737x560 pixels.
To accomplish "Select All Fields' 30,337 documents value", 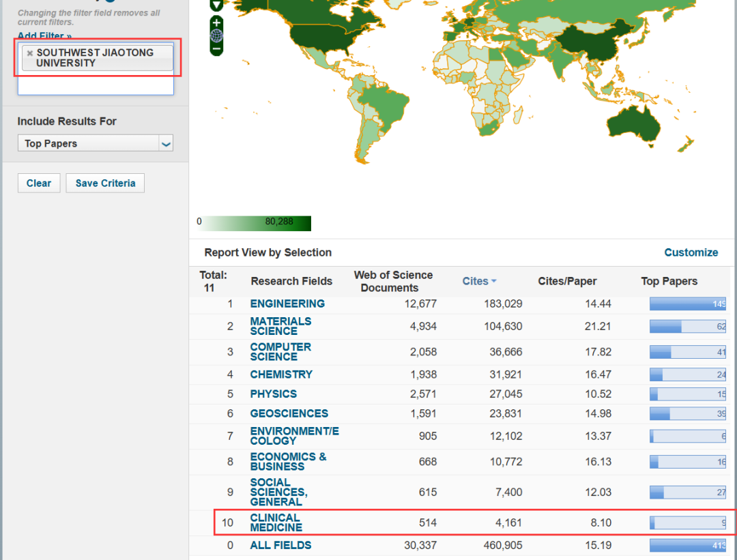I will point(420,545).
